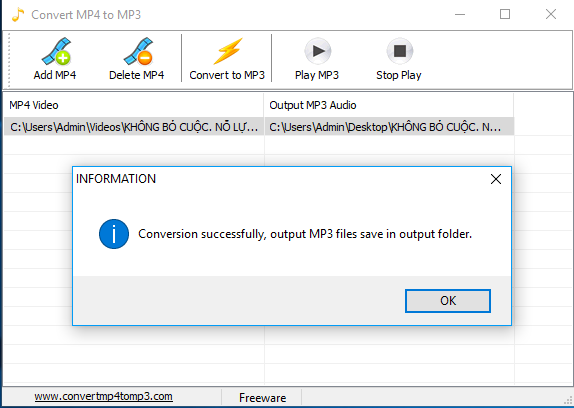Select the C:\Users\Admin\Desktop output path cell
The image size is (574, 408).
click(x=389, y=127)
